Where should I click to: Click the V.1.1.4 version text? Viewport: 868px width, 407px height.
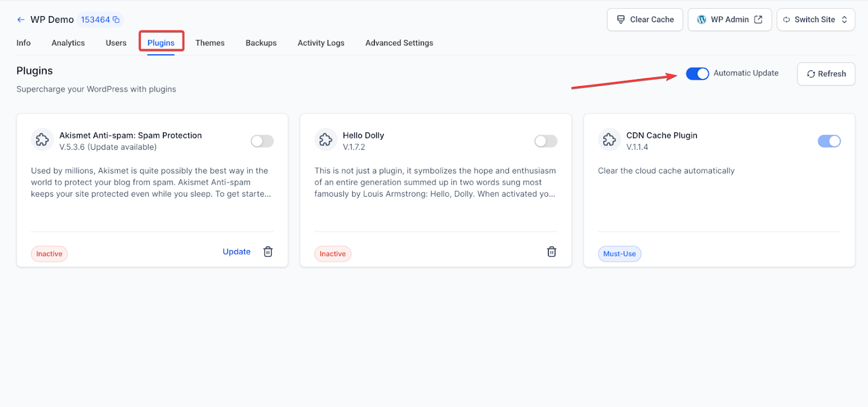coord(637,147)
